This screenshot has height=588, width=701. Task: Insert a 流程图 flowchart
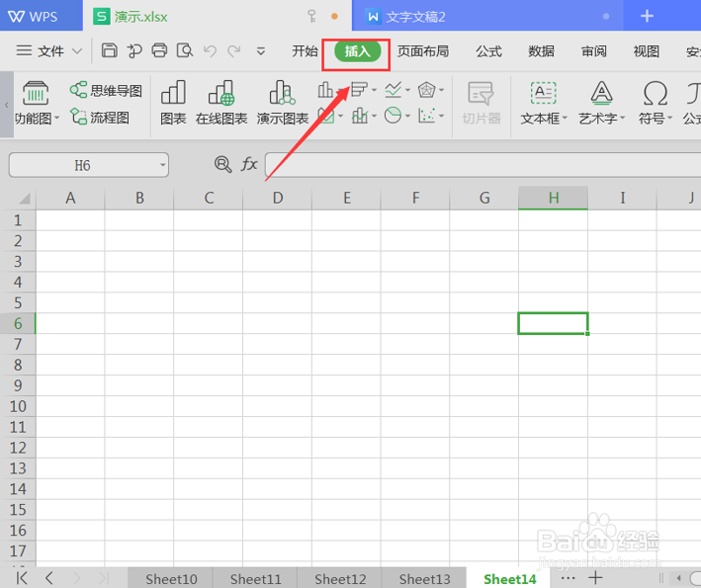100,117
